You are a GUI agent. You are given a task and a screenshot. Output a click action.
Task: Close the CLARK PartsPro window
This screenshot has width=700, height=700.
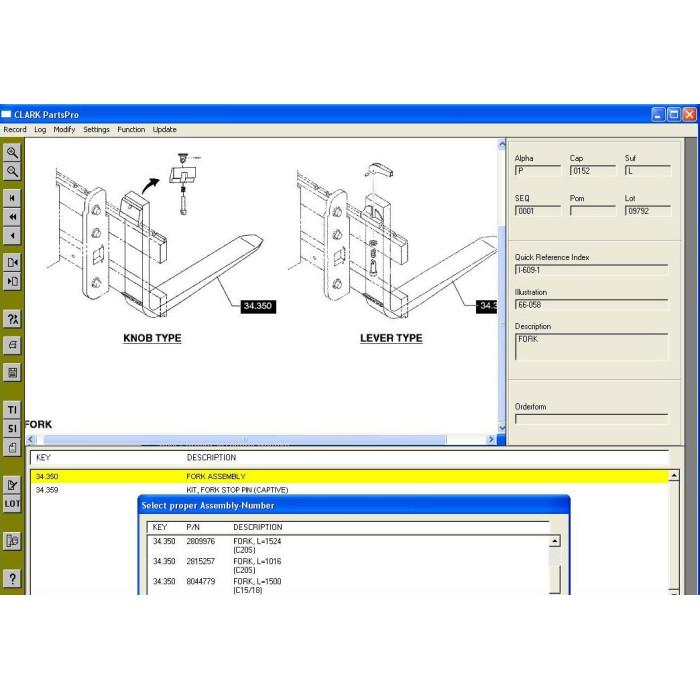[689, 114]
